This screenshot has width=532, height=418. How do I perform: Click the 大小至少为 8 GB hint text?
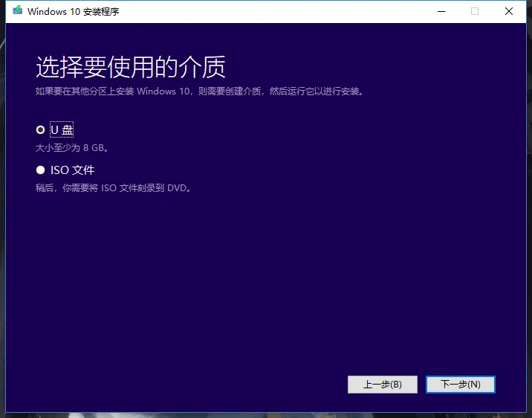pos(72,148)
